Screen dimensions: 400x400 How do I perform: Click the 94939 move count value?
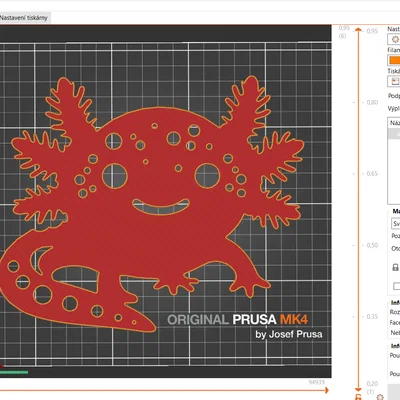[316, 382]
